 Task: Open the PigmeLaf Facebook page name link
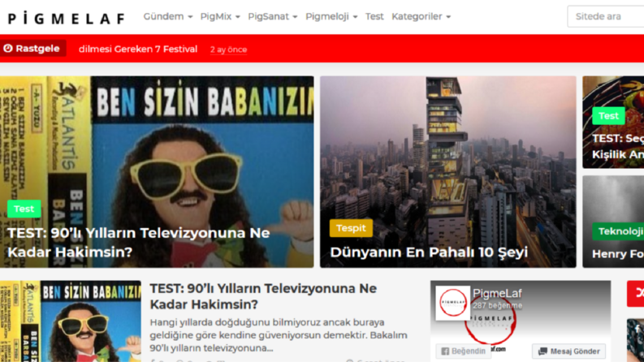(497, 294)
